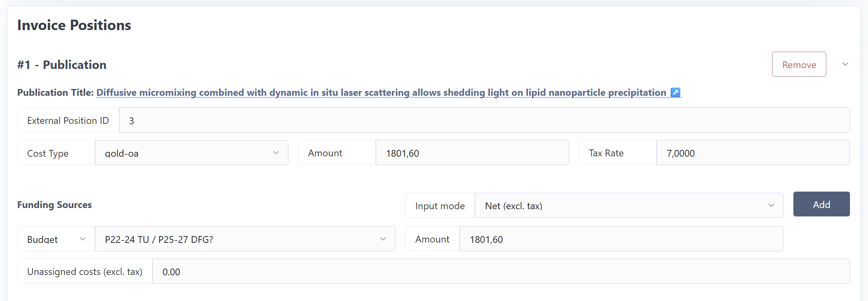Viewport: 868px width, 301px height.
Task: Click the Unassigned costs value field
Action: click(501, 272)
